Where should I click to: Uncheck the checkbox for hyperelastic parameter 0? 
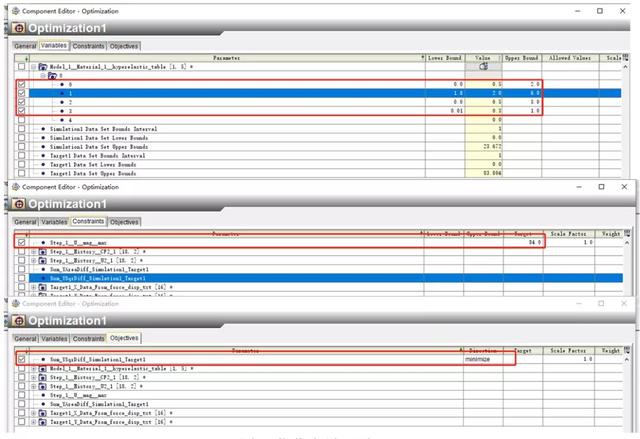[22, 84]
